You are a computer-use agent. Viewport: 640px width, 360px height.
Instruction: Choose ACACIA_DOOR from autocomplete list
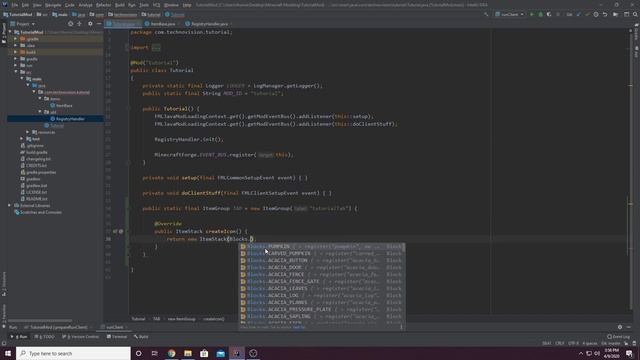coord(322,267)
